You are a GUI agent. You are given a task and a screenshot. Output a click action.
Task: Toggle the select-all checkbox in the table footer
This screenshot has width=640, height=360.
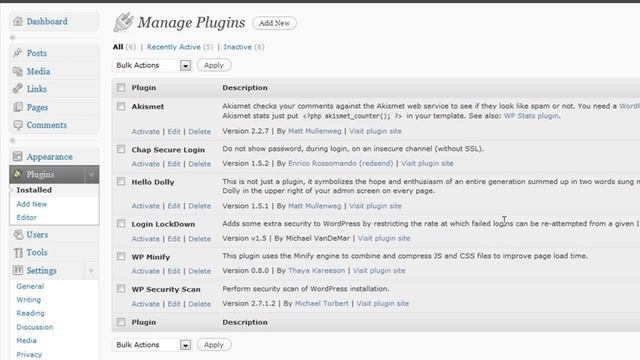tap(121, 322)
